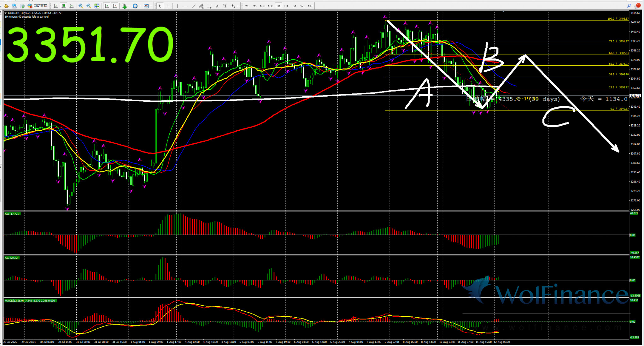Select the cursor arrow tool
Screen dimensions: 644x346
click(x=160, y=6)
